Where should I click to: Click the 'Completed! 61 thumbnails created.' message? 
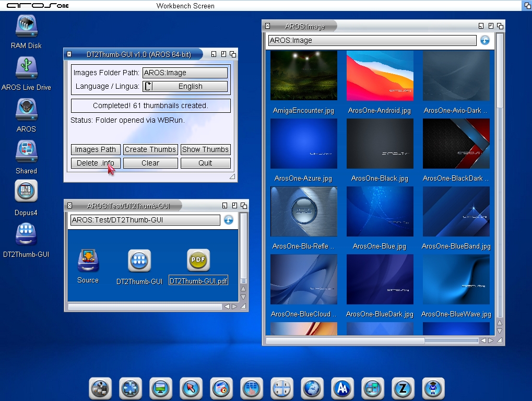pyautogui.click(x=151, y=106)
